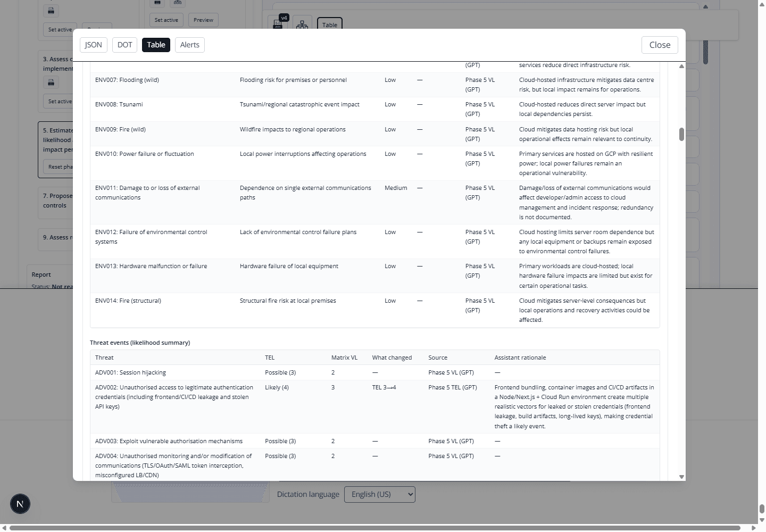766x532 pixels.
Task: Click the What changed column header
Action: click(x=392, y=358)
